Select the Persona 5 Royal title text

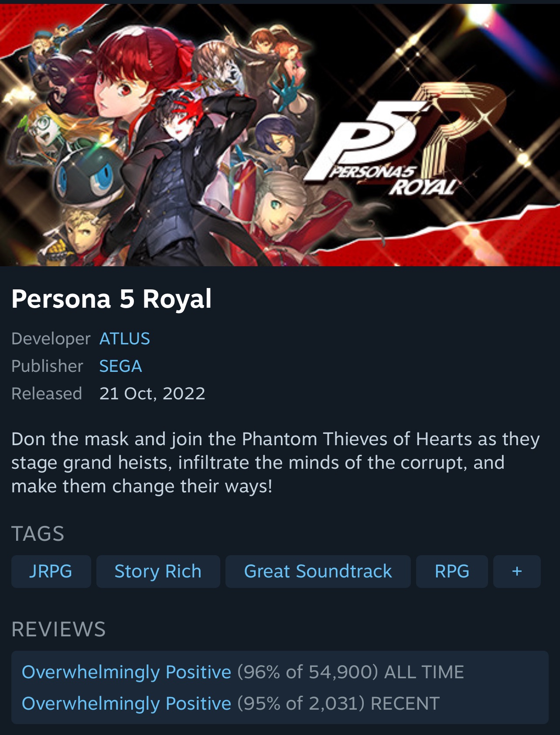click(x=112, y=299)
